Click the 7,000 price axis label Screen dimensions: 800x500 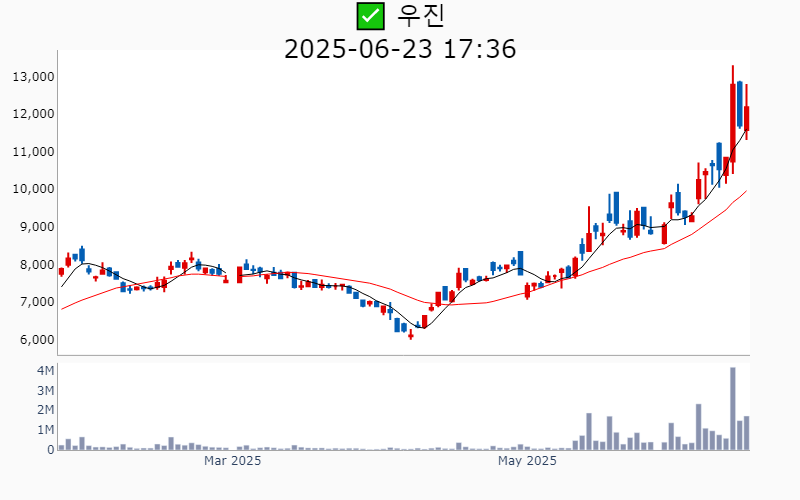tap(37, 302)
